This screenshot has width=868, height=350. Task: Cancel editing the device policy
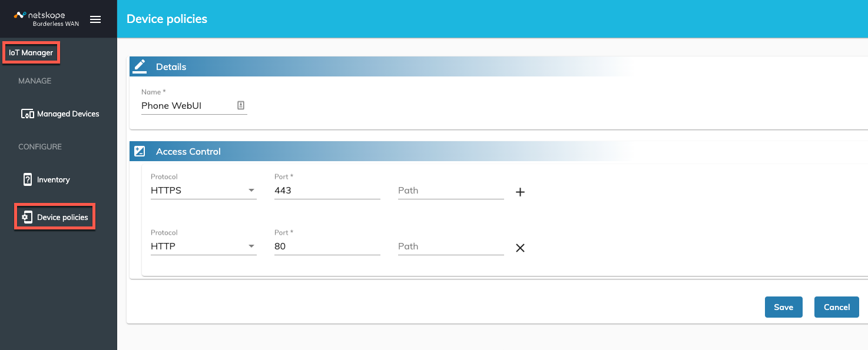[837, 307]
